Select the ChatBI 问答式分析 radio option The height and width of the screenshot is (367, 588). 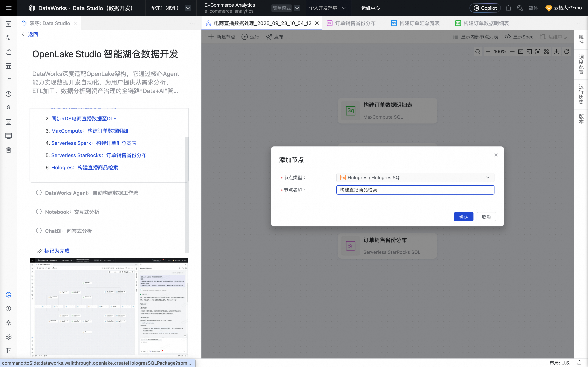tap(39, 231)
